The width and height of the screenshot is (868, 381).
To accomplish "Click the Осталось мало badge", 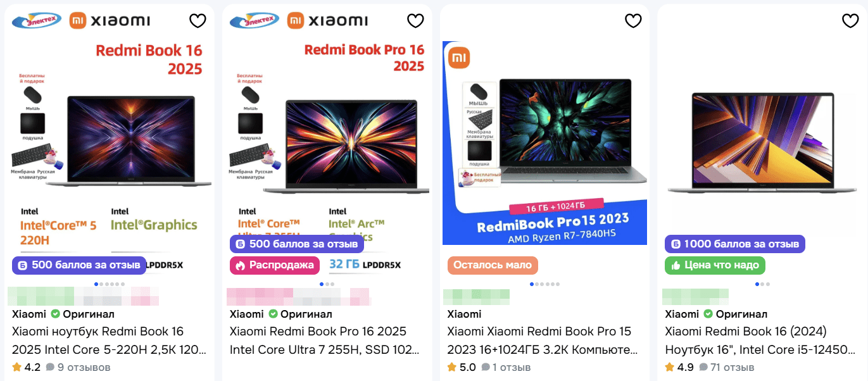I will point(493,265).
